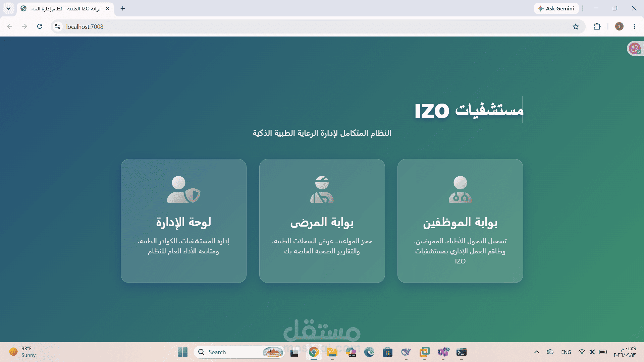Click the staff portal description text
The width and height of the screenshot is (644, 362).
point(460,251)
